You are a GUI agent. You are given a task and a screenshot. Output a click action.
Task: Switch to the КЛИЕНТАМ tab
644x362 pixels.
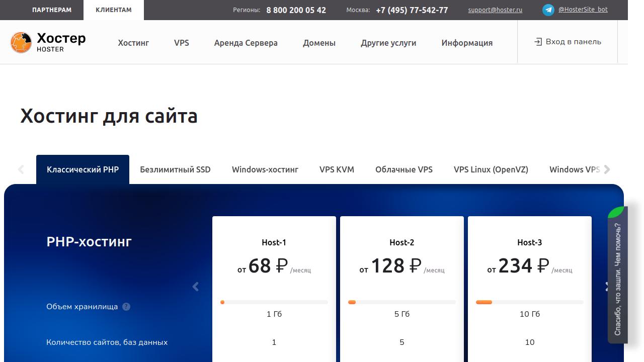pyautogui.click(x=114, y=10)
